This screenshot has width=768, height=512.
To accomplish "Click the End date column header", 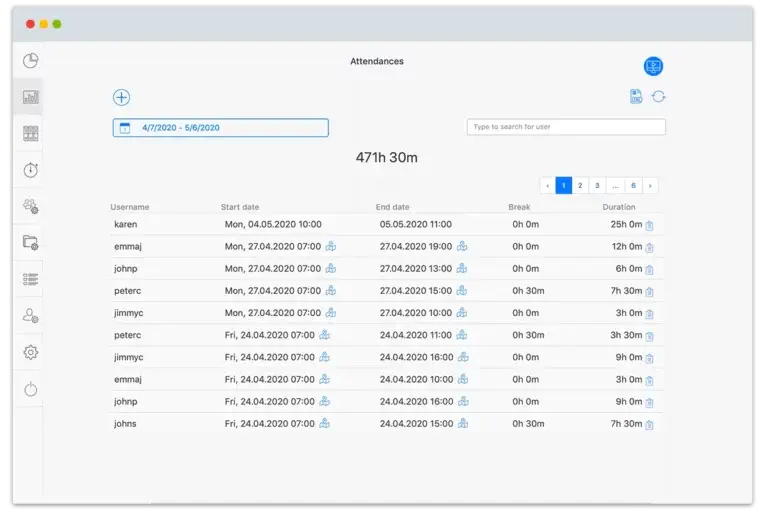I will 392,207.
